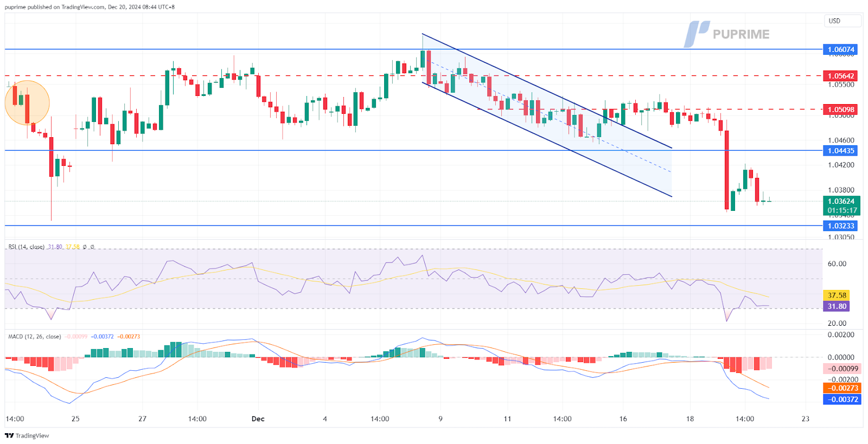Click the 1.03800 price scale label

(841, 190)
